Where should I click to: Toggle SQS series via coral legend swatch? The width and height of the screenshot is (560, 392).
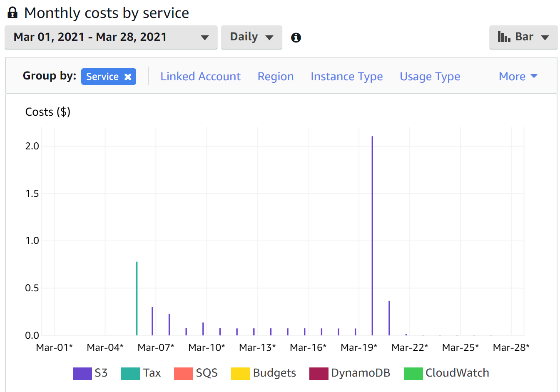coord(184,373)
